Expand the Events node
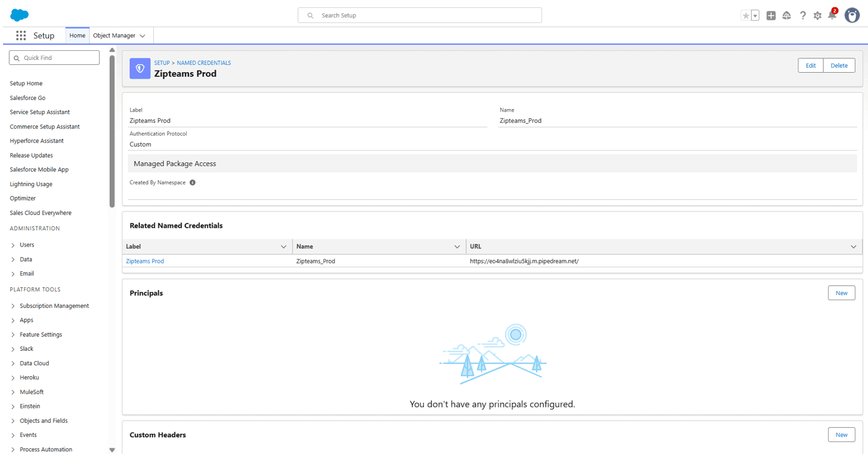Screen dimensions: 868x458 click(13, 435)
